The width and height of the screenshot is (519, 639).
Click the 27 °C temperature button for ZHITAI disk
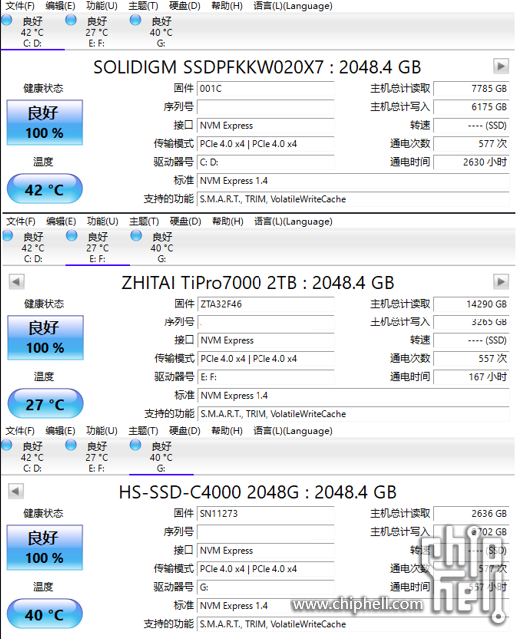pos(45,403)
